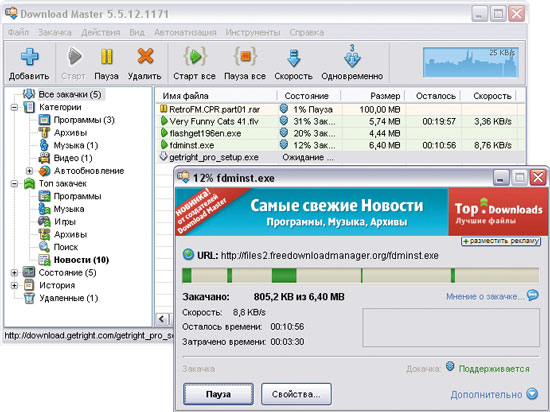Remove the download with the Удалить X icon
The height and width of the screenshot is (412, 550).
[145, 56]
